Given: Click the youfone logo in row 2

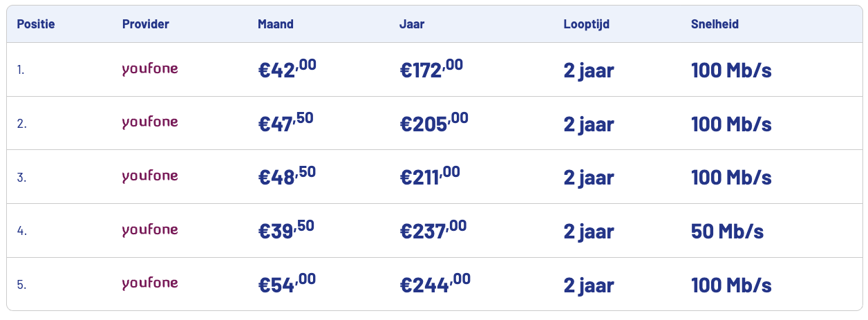Looking at the screenshot, I should tap(150, 123).
